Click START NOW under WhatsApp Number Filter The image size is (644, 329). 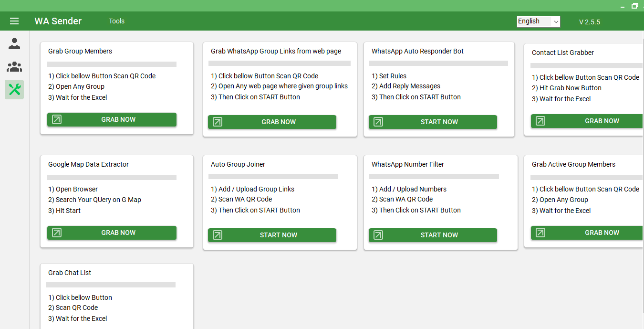(433, 235)
